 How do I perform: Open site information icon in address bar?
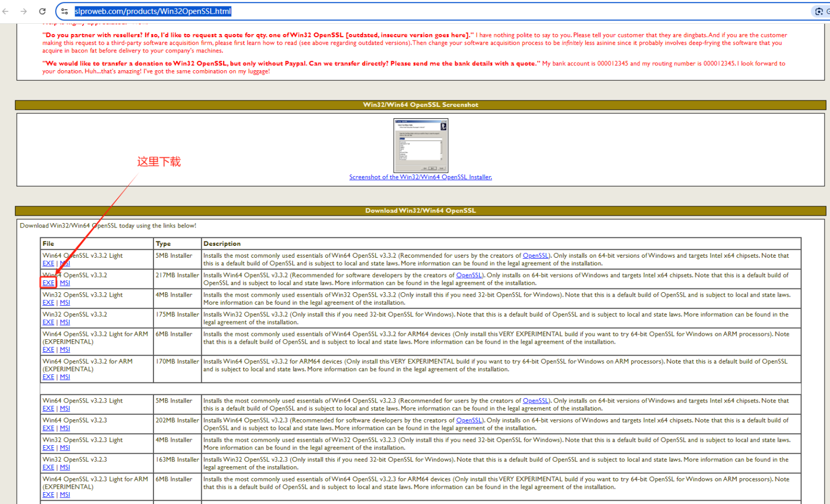64,11
